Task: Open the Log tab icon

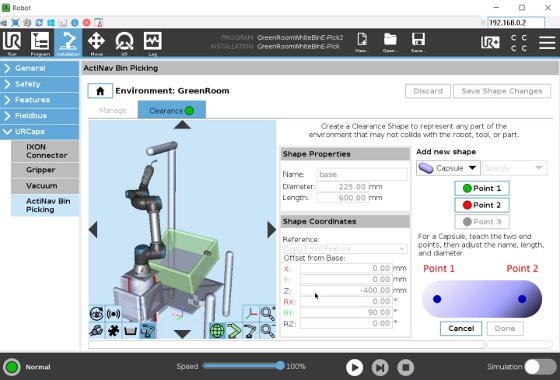Action: [x=152, y=43]
